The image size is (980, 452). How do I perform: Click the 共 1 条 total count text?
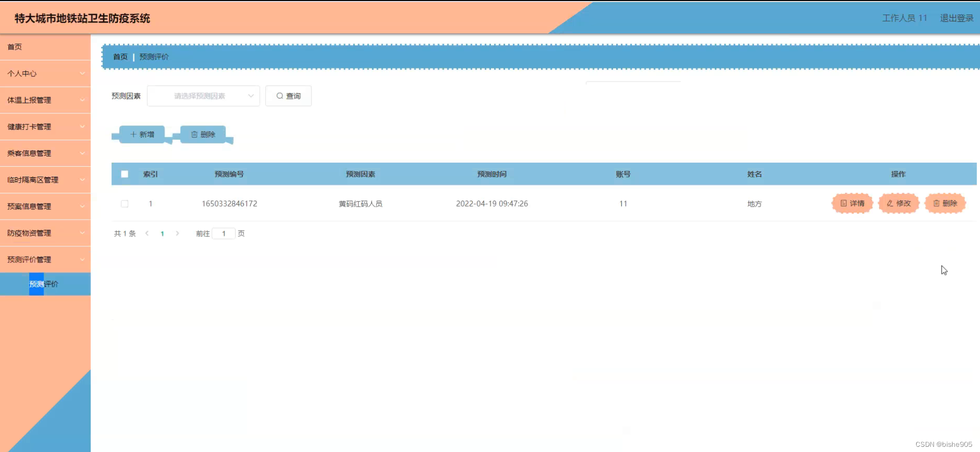tap(125, 234)
